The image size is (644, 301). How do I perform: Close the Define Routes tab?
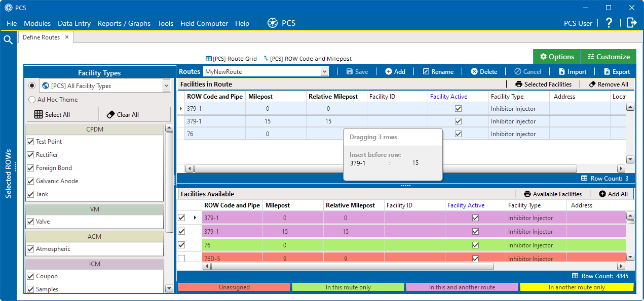67,37
